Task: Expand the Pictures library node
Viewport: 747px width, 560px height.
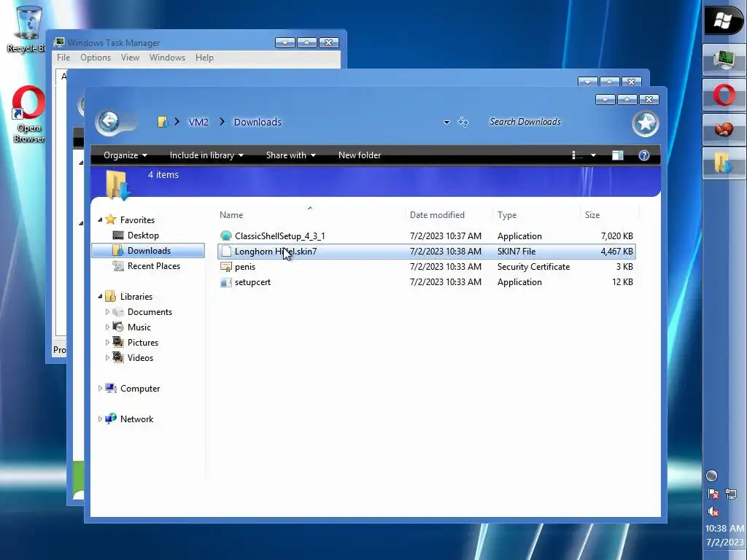Action: pyautogui.click(x=107, y=343)
